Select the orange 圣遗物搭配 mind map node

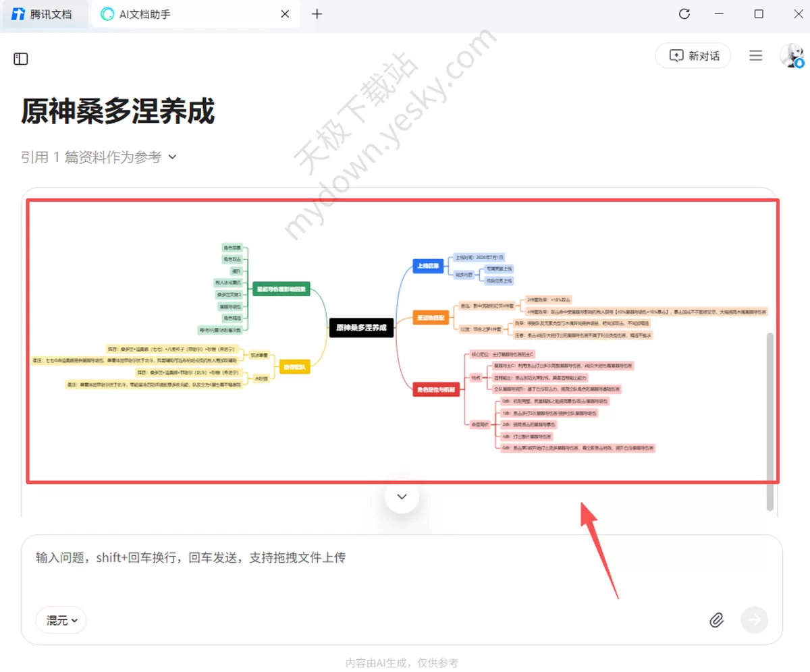point(431,317)
